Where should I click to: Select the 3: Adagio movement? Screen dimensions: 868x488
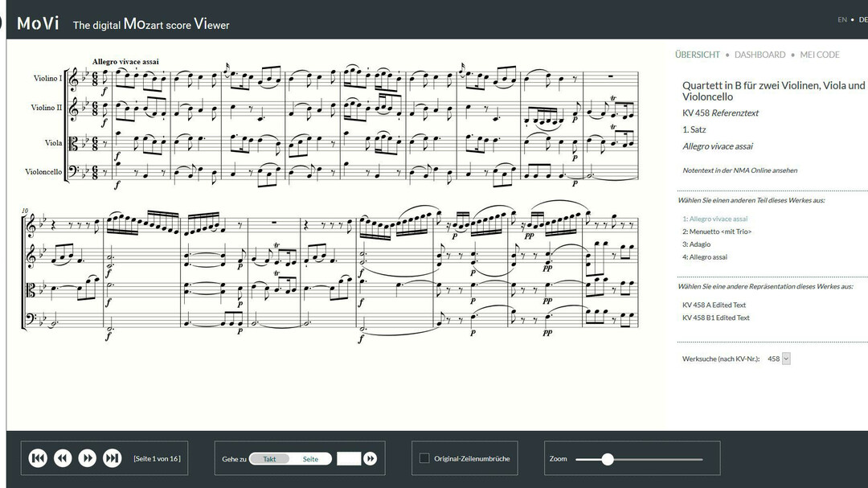click(698, 244)
